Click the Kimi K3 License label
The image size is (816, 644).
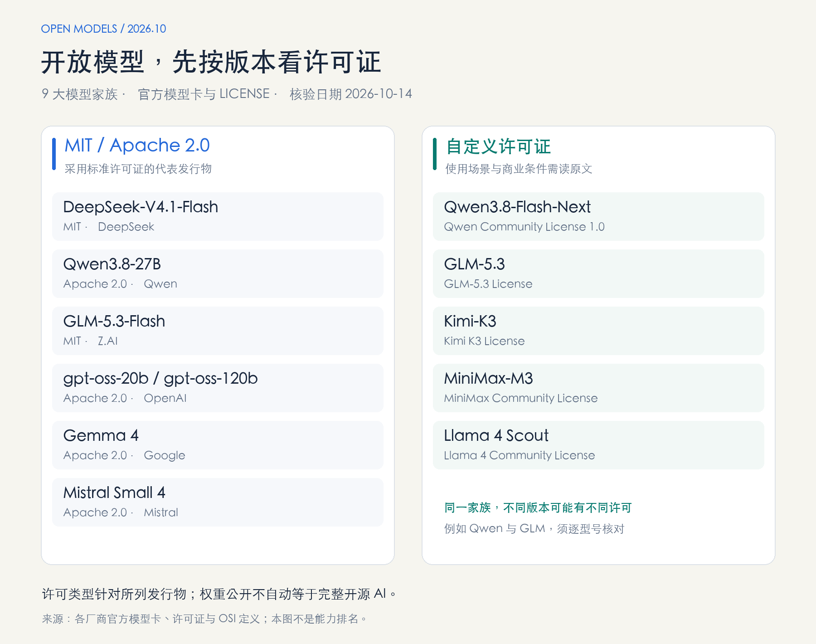(x=484, y=341)
